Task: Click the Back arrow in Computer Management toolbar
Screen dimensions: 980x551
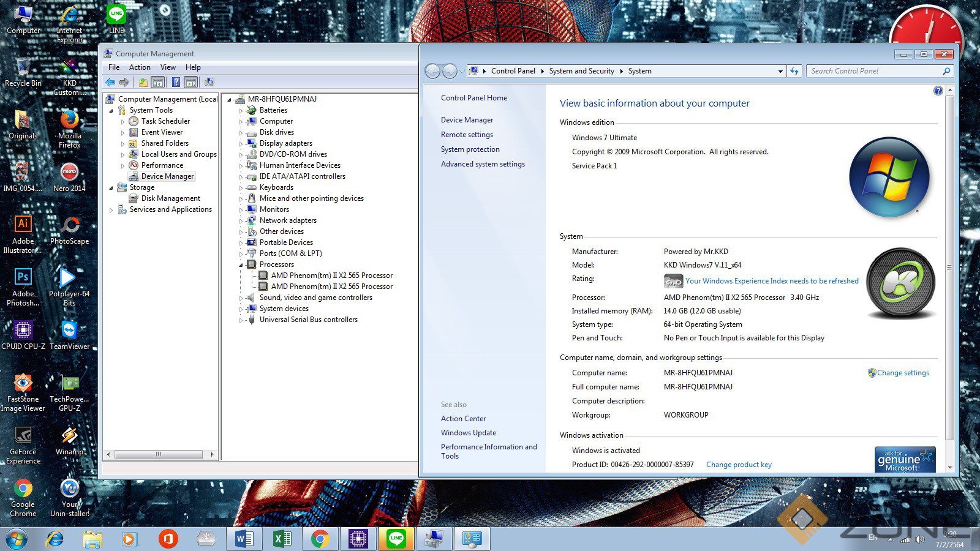Action: coord(110,82)
